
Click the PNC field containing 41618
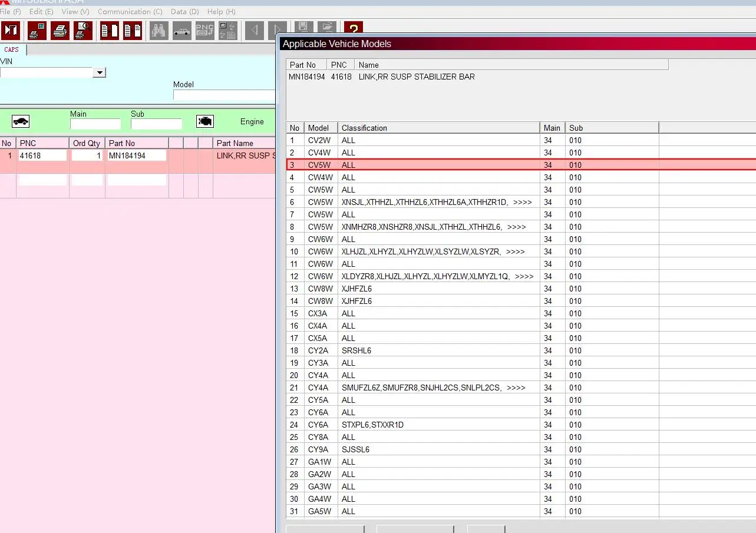tap(42, 155)
